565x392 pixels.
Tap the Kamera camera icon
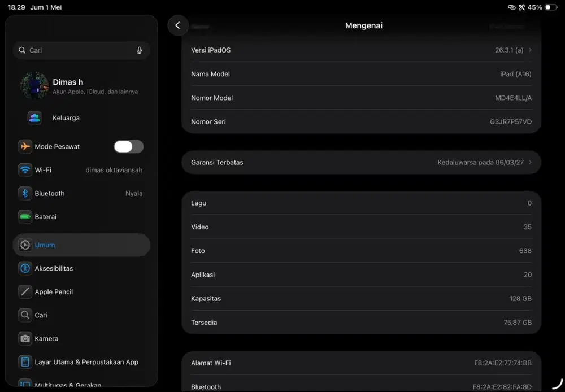[x=25, y=339]
